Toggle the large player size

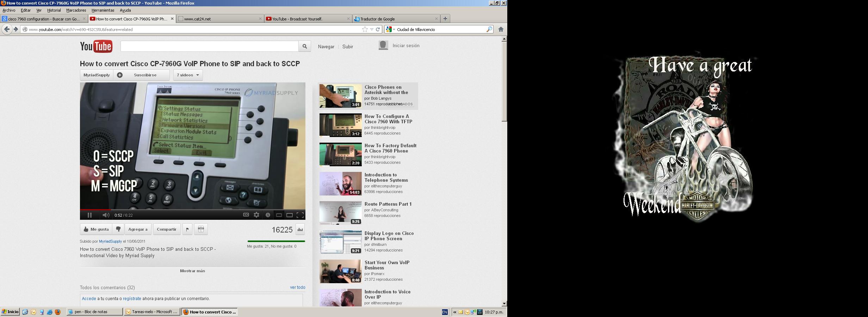290,215
